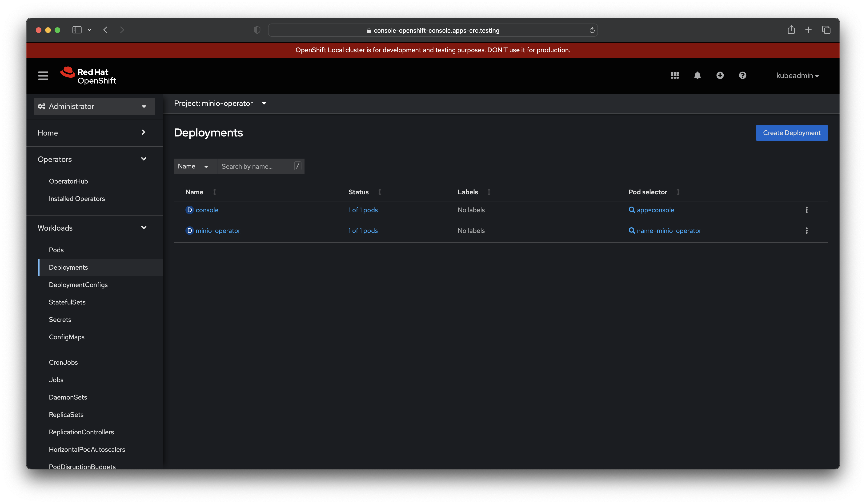Click the Create Deployment button
The image size is (866, 504).
coord(791,133)
